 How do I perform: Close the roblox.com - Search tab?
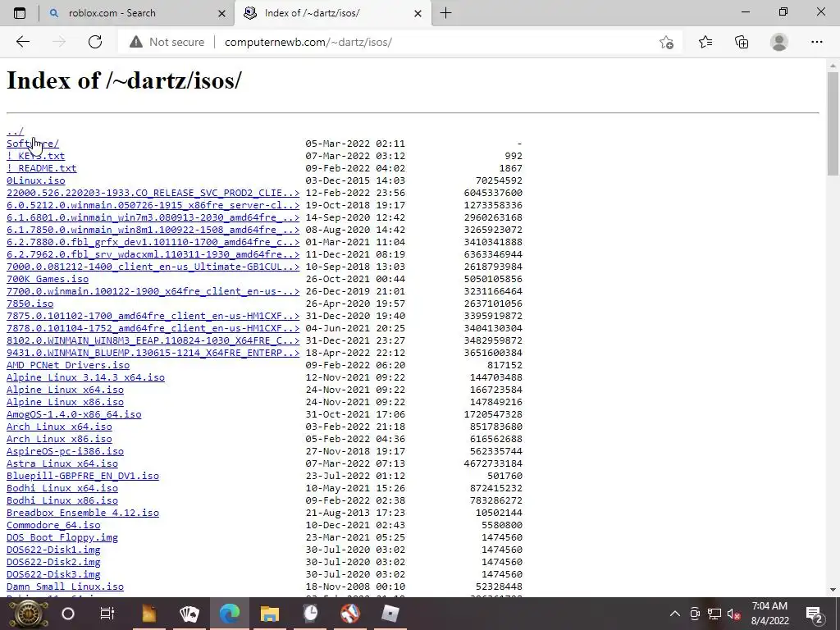[x=221, y=13]
